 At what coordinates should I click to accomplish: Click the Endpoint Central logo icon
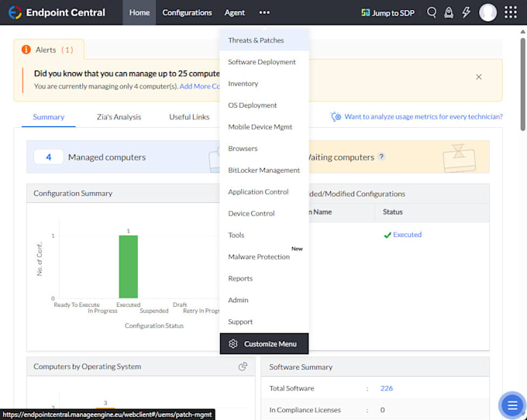click(x=15, y=12)
